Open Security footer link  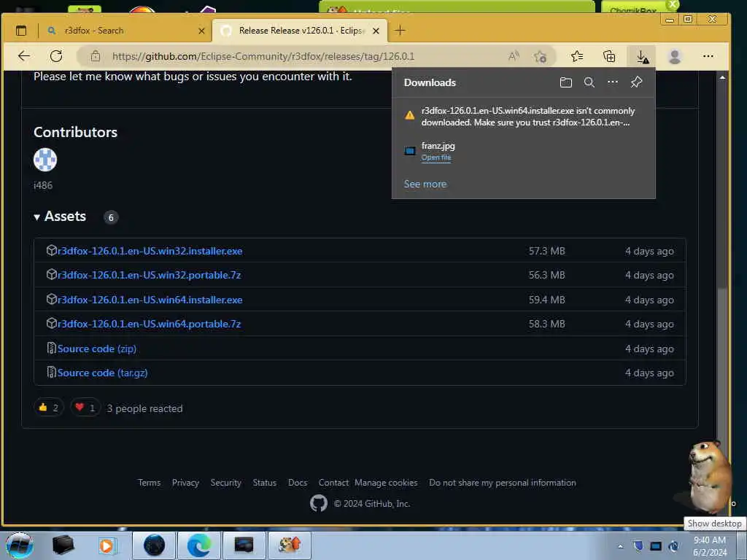(x=226, y=483)
